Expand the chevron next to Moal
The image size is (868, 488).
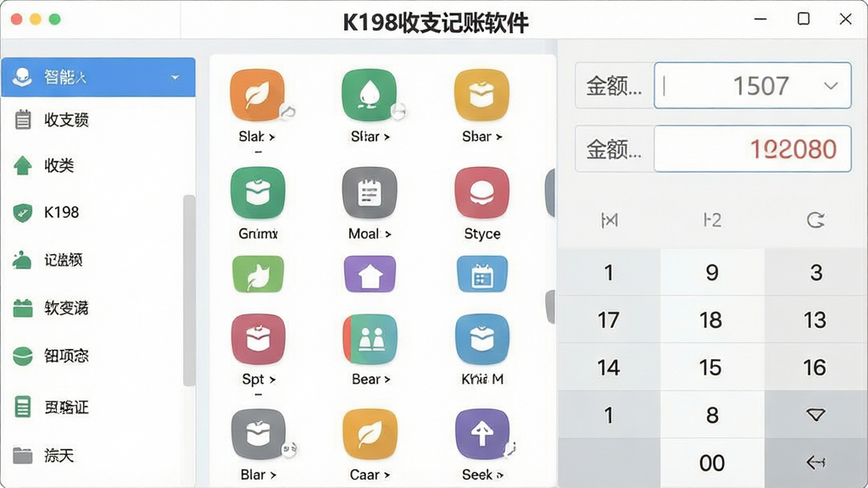pos(388,235)
